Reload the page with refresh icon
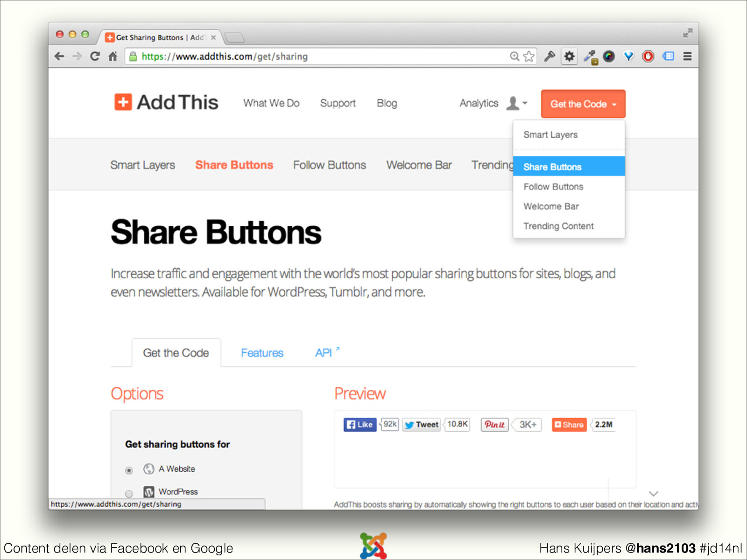This screenshot has height=560, width=747. point(95,56)
